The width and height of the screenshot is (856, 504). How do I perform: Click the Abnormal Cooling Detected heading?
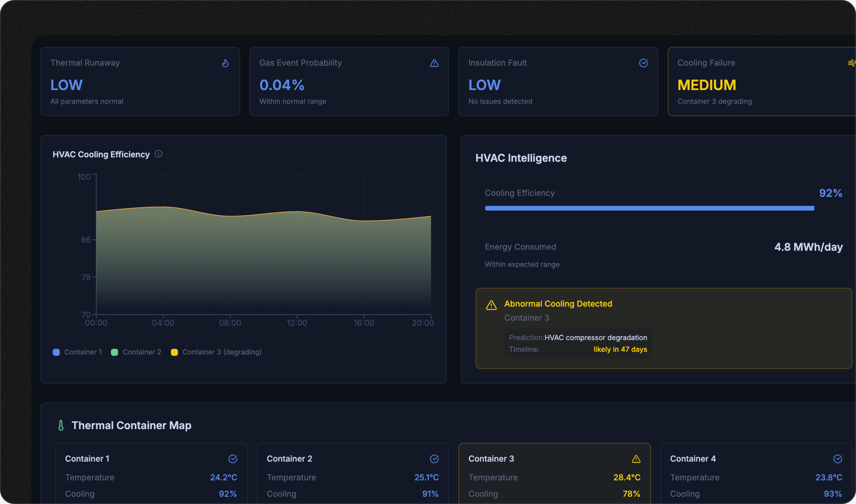pos(558,304)
